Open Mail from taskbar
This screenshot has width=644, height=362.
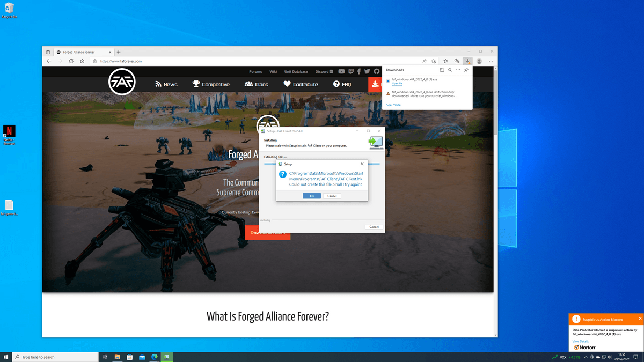coord(142,357)
